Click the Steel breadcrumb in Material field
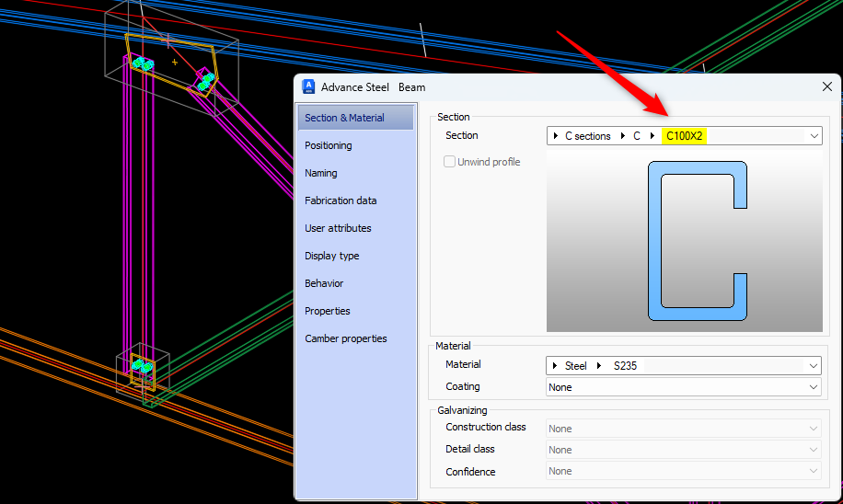 pyautogui.click(x=575, y=366)
